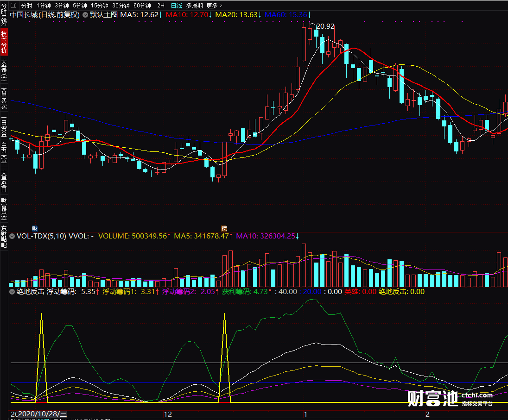Open 分时走势 sidebar tab

point(4,14)
